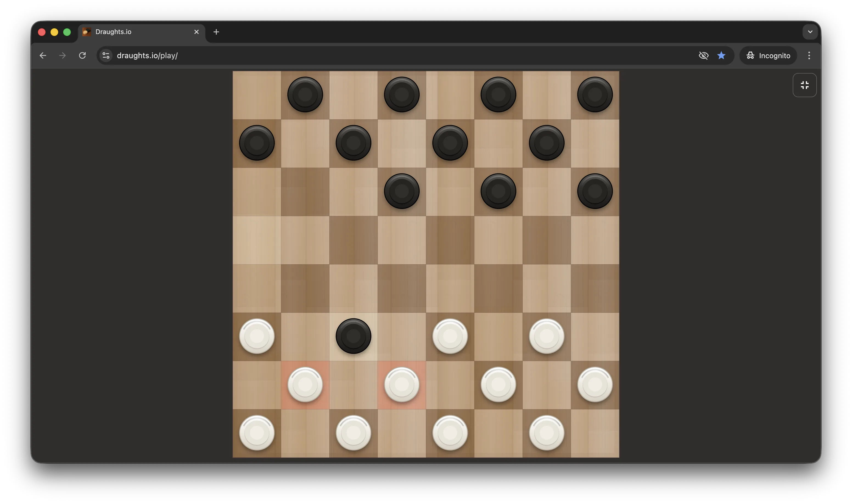Open site settings via the tune icon
The width and height of the screenshot is (852, 504).
click(106, 55)
